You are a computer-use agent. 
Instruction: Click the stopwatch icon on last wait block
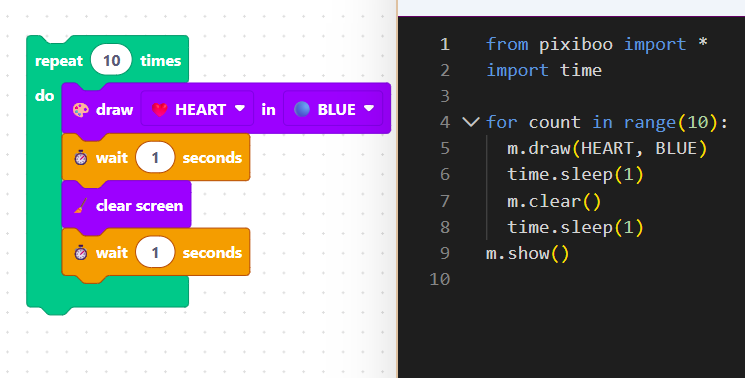(81, 253)
